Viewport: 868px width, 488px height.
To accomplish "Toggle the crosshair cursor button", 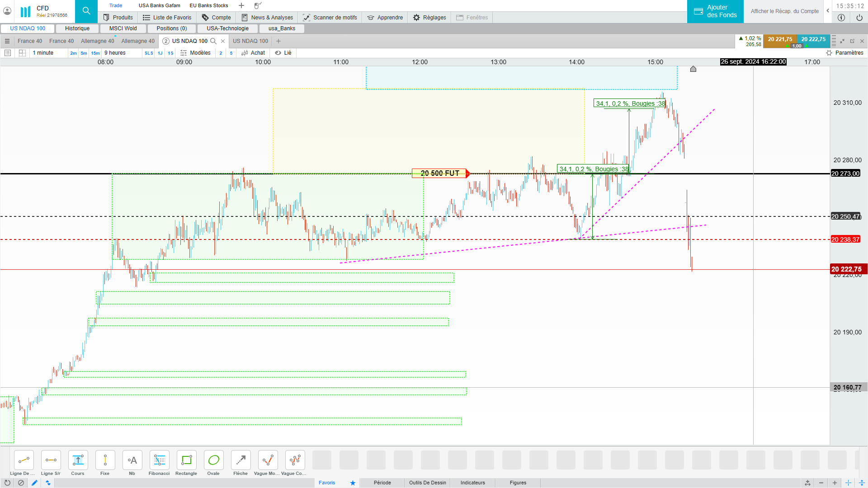I will pos(848,483).
